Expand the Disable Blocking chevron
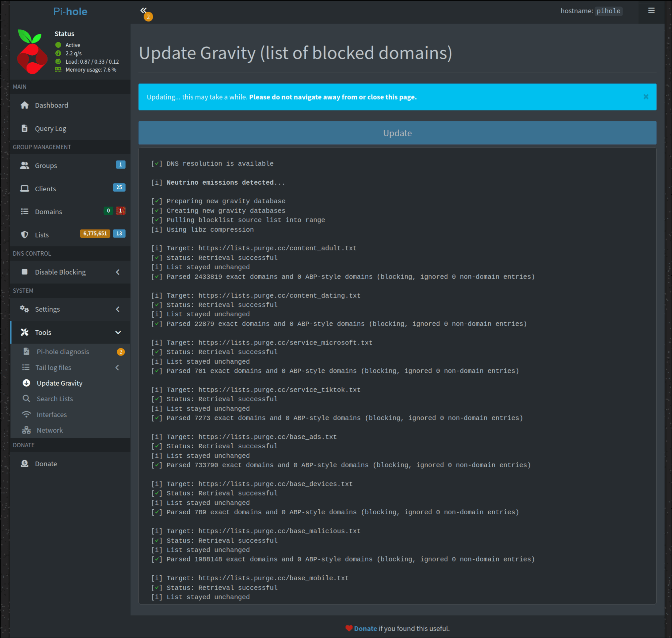Image resolution: width=672 pixels, height=638 pixels. 118,272
